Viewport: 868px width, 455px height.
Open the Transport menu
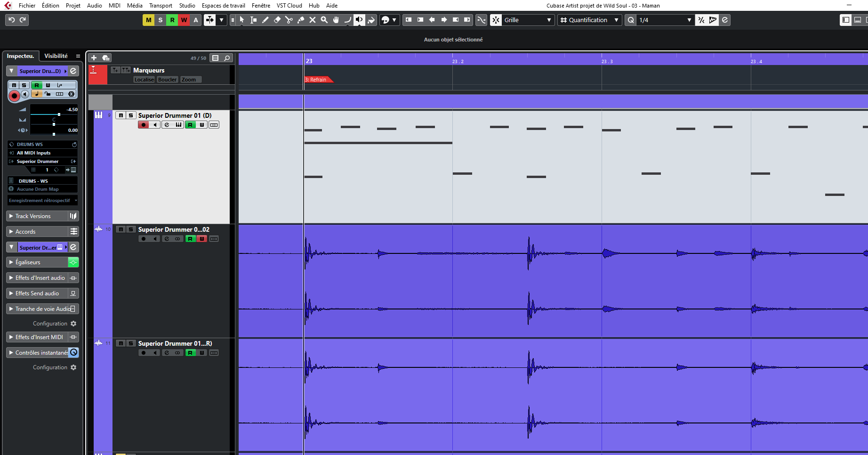click(x=161, y=6)
